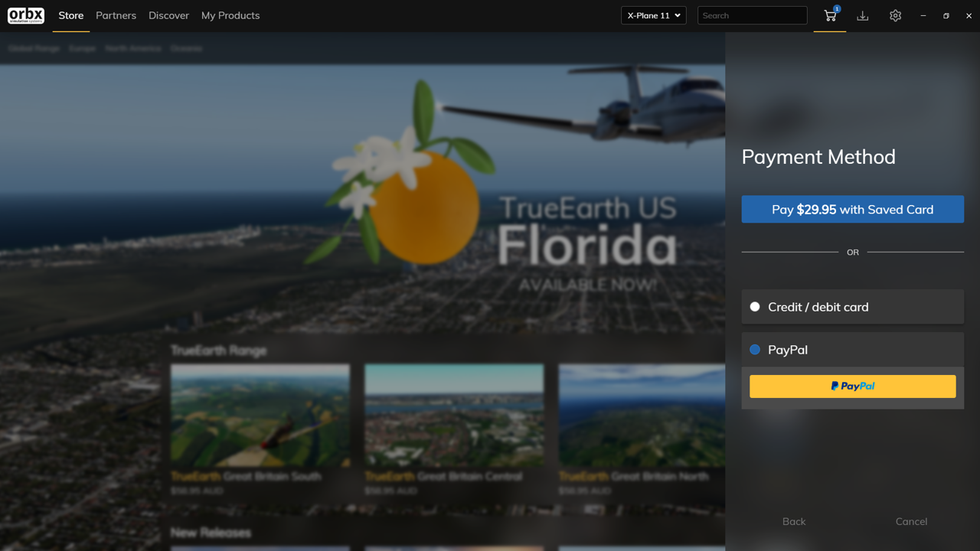Go Back from Payment Method
Image resolution: width=980 pixels, height=551 pixels.
tap(794, 521)
